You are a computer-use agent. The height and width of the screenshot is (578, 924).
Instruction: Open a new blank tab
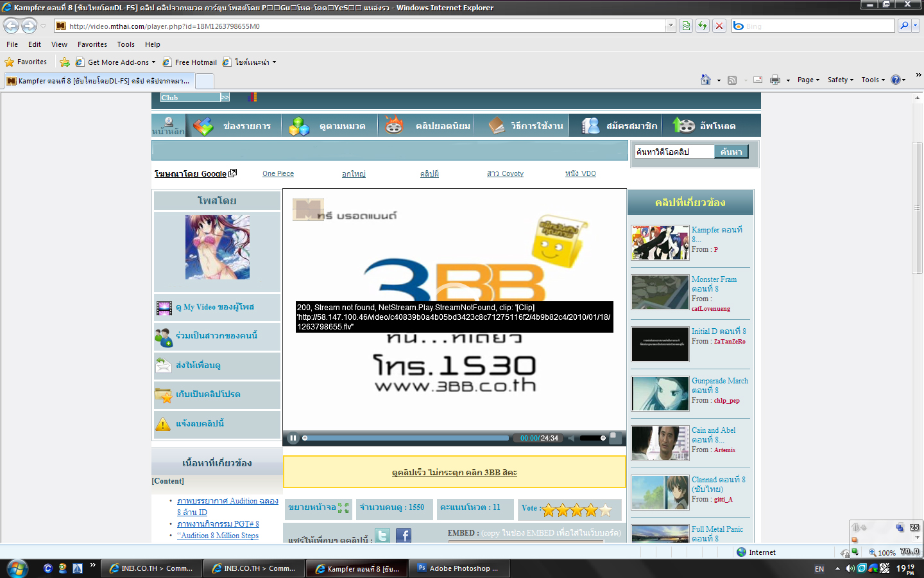tap(204, 81)
